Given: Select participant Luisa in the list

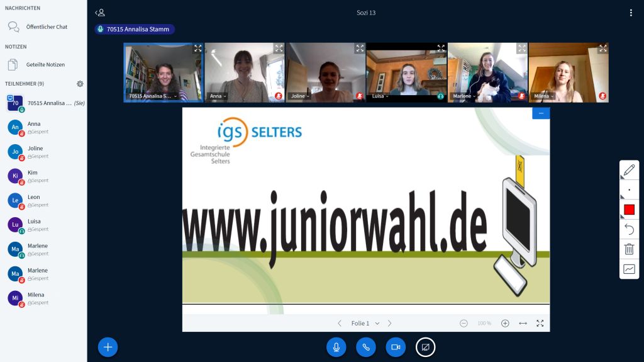Looking at the screenshot, I should coord(43,225).
